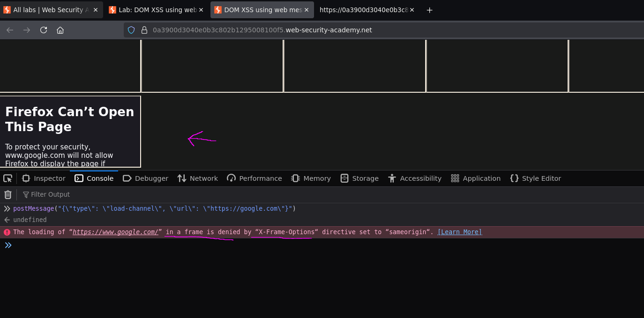
Task: Click the postMessage command line in console
Action: click(x=155, y=208)
